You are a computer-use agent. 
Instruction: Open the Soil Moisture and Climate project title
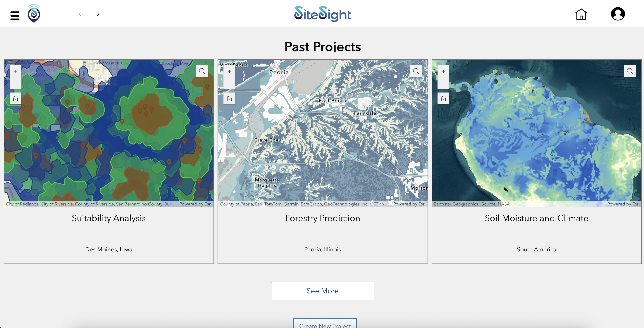[536, 218]
